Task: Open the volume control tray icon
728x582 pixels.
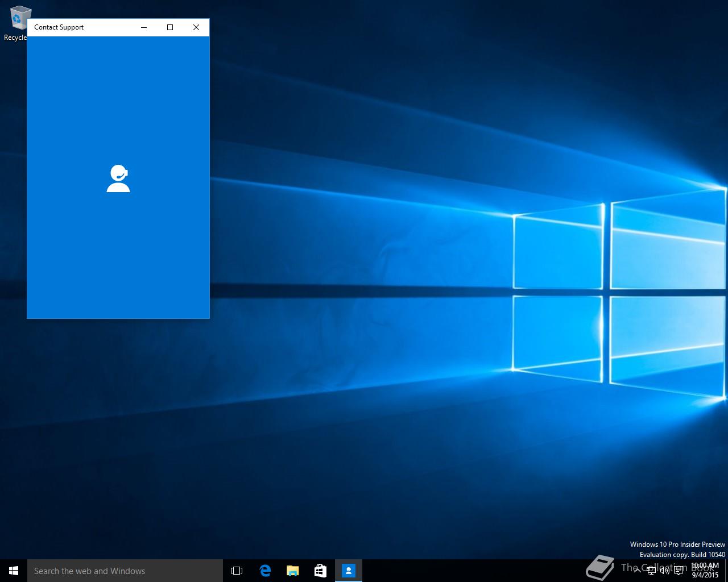Action: point(664,571)
